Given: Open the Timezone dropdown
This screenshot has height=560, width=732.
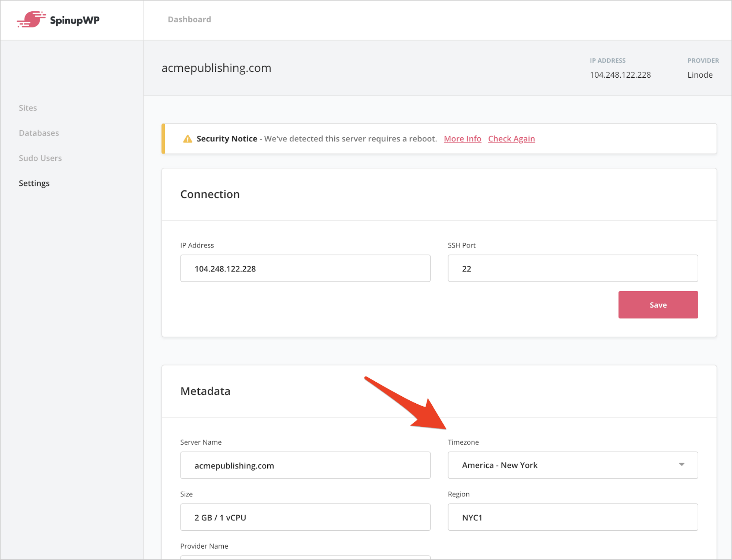Looking at the screenshot, I should point(572,465).
